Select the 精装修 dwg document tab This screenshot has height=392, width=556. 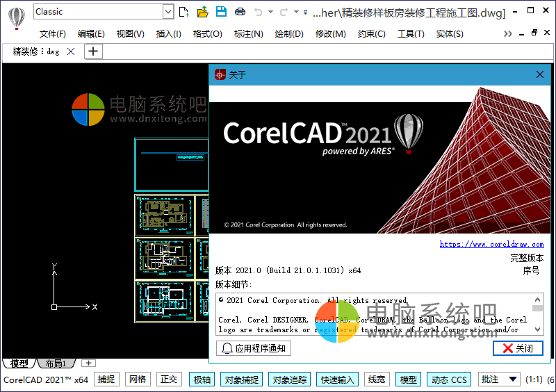(36, 52)
